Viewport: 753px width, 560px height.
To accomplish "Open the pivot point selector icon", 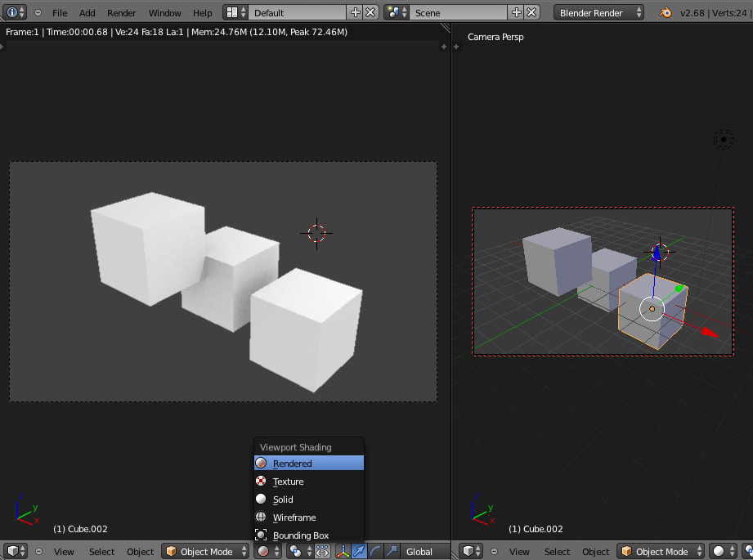I will pyautogui.click(x=294, y=550).
